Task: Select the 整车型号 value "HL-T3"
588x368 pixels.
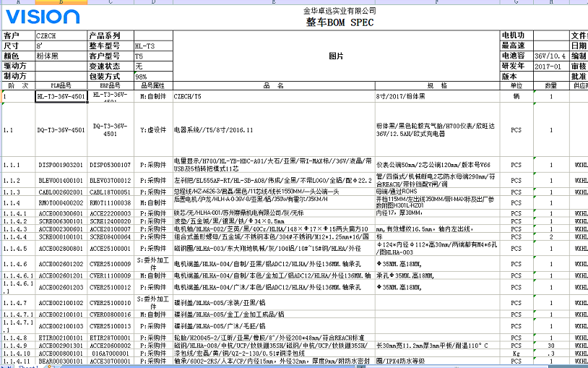Action: (x=153, y=46)
